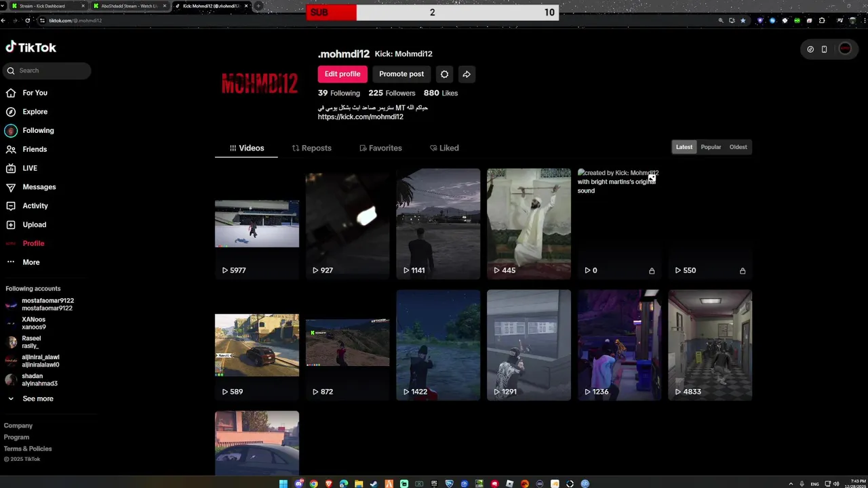Image resolution: width=868 pixels, height=488 pixels.
Task: Open video with 927 views
Action: [x=347, y=224]
